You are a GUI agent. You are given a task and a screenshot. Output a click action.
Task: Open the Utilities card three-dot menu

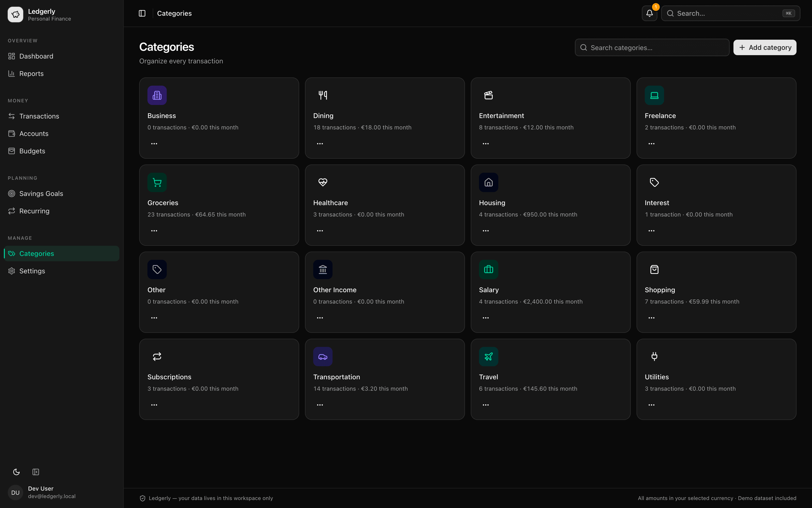(x=651, y=405)
